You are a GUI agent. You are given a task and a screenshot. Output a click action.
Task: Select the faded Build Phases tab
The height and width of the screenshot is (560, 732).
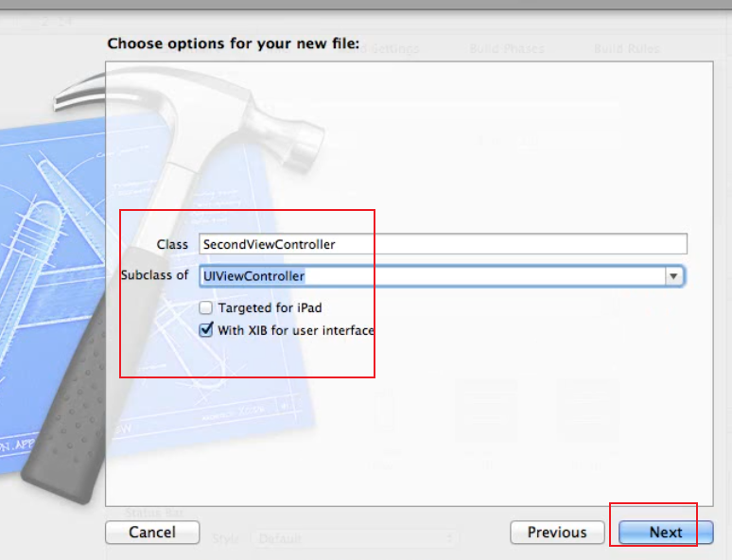tap(507, 48)
